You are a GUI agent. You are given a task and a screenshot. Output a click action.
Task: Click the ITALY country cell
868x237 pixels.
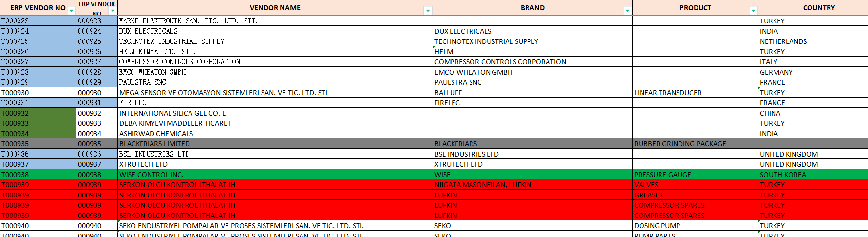click(x=813, y=62)
